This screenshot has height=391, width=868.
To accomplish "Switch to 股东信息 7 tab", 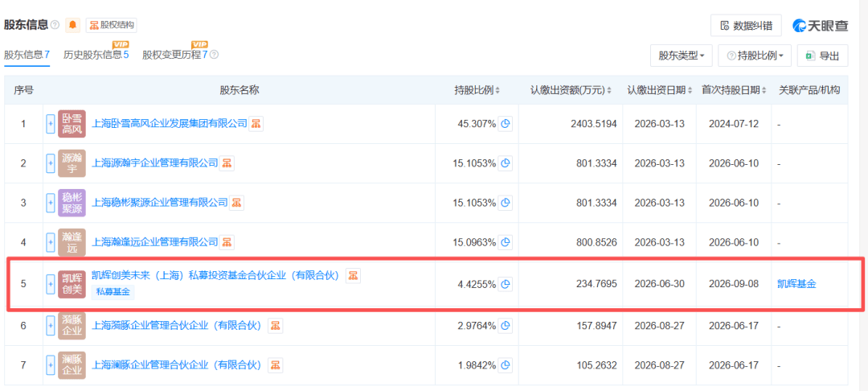I will click(x=27, y=55).
